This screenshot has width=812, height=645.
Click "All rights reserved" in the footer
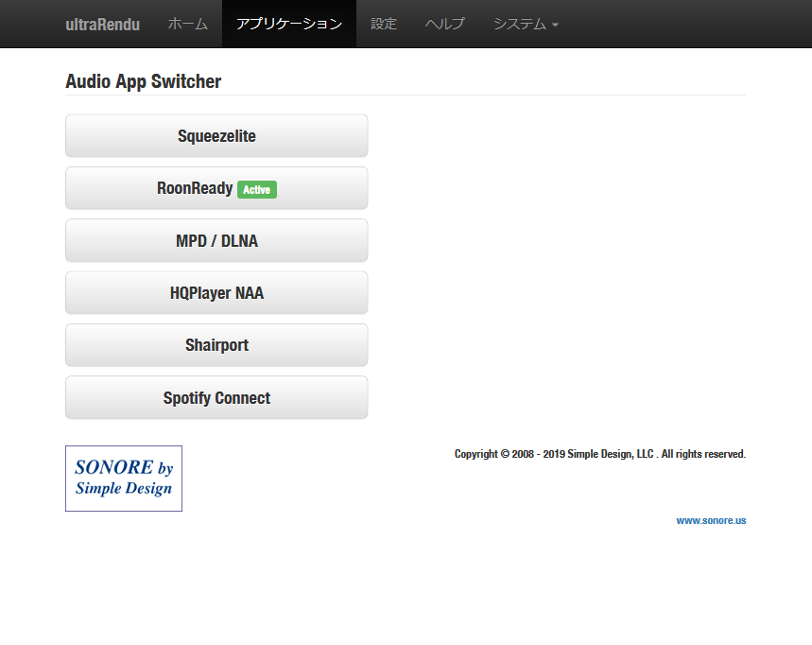point(702,454)
